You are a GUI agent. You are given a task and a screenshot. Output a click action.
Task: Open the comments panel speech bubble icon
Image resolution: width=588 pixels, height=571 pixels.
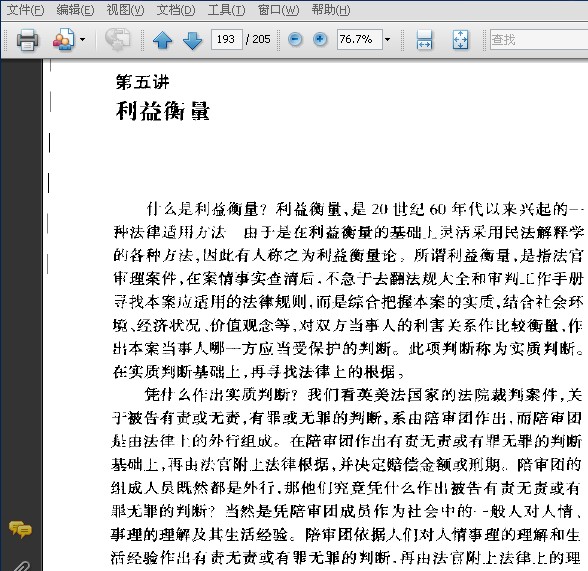point(21,529)
